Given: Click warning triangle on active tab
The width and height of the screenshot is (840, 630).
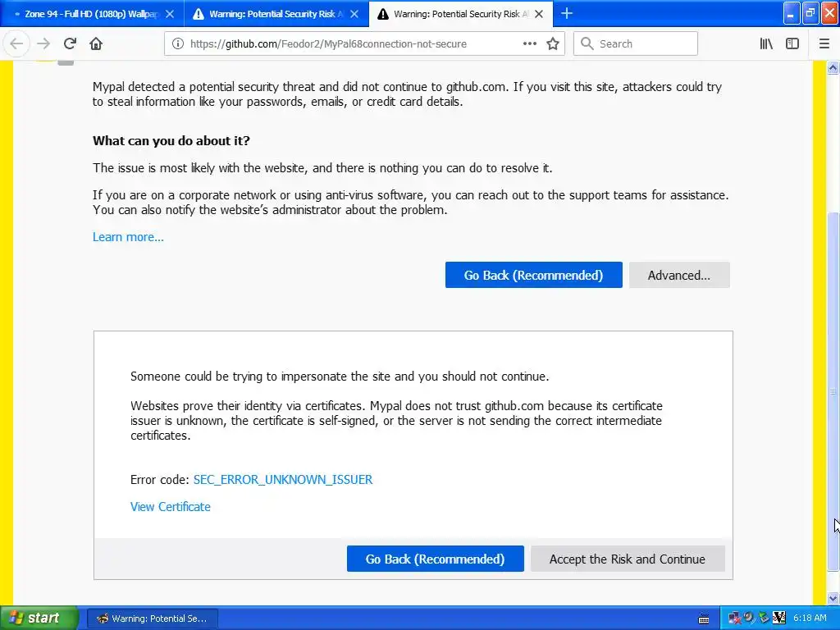Looking at the screenshot, I should point(383,14).
